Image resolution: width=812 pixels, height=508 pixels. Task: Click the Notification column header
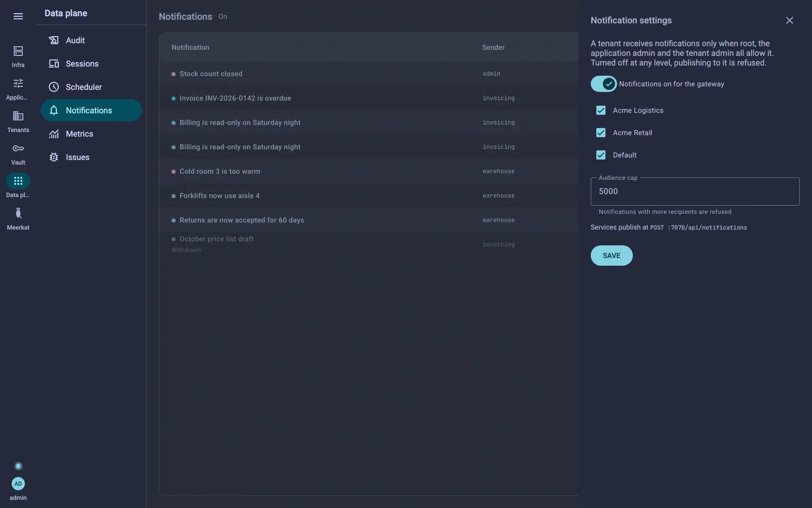pyautogui.click(x=190, y=47)
